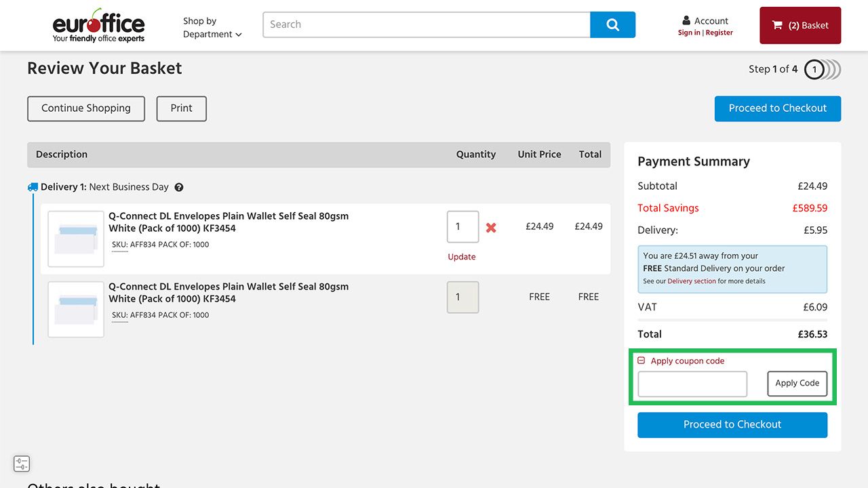Open the £24.49 Q-Connect DL Envelopes product title
The image size is (868, 488).
coord(229,222)
